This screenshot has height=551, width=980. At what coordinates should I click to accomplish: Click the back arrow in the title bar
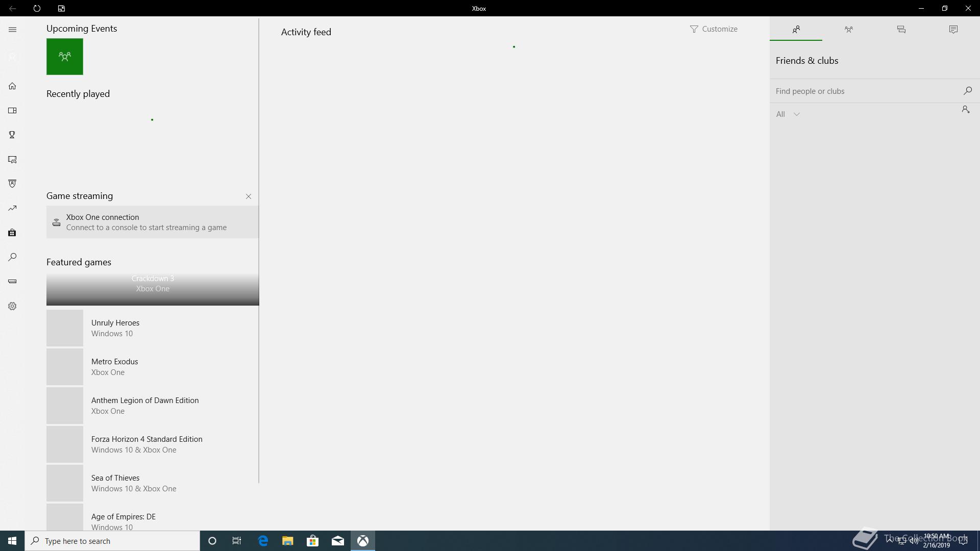[x=12, y=8]
